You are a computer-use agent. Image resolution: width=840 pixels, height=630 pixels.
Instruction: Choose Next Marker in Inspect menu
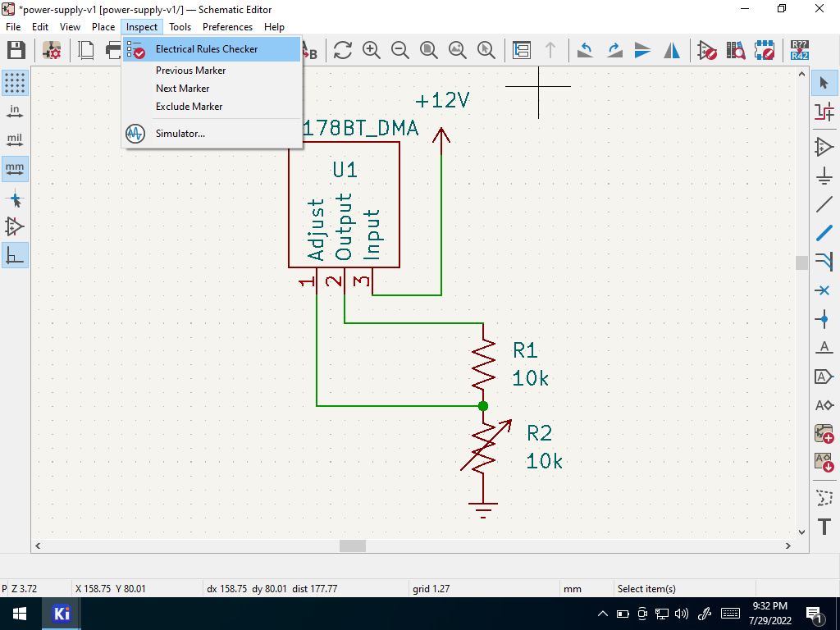tap(212, 89)
